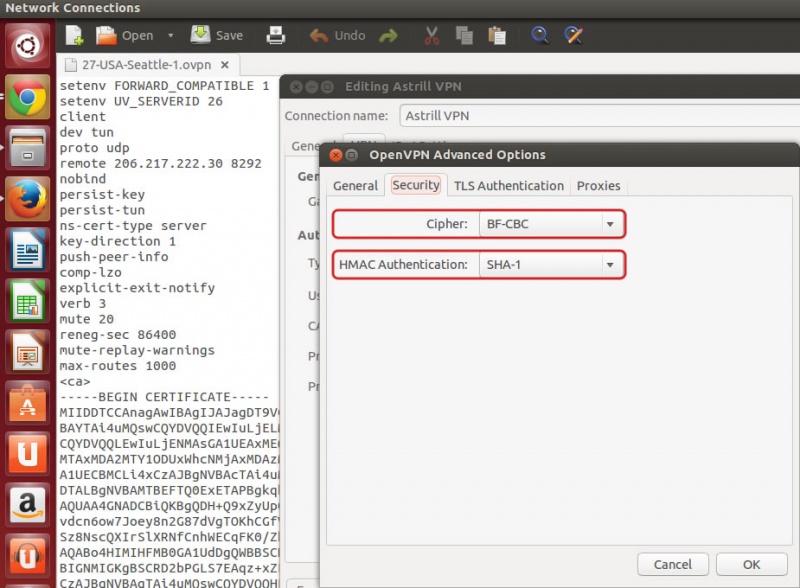Image resolution: width=800 pixels, height=588 pixels.
Task: Click the Undo toolbar button
Action: click(337, 35)
